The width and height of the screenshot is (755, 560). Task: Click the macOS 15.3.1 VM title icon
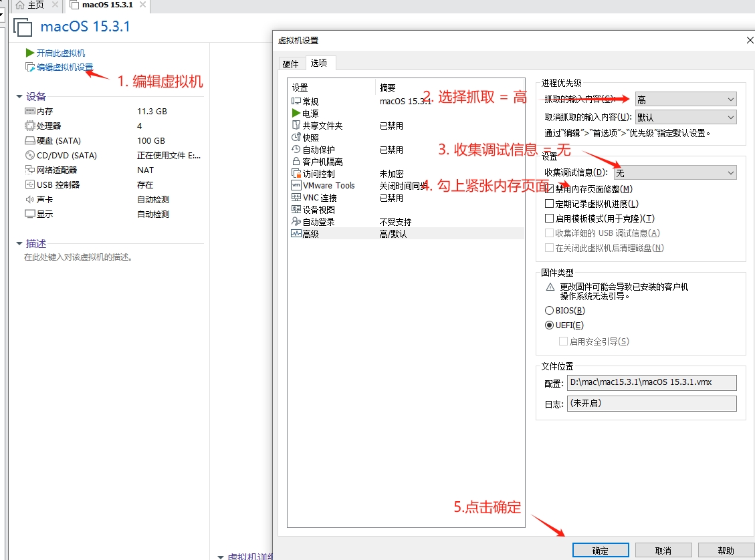23,27
